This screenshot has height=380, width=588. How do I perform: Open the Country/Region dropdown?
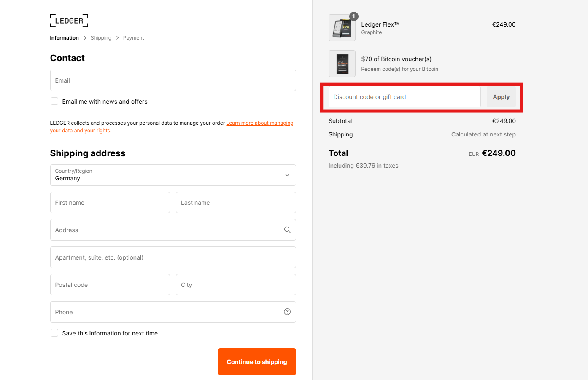tap(173, 175)
